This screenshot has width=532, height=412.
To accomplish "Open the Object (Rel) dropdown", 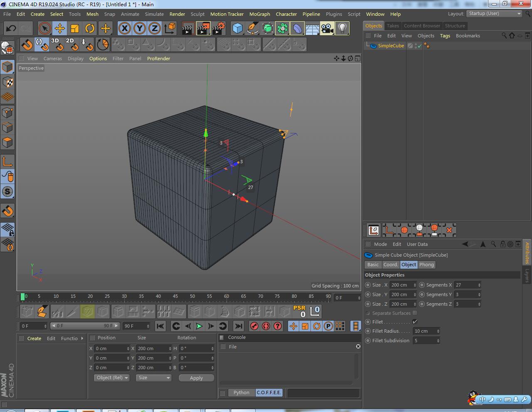I will point(111,378).
